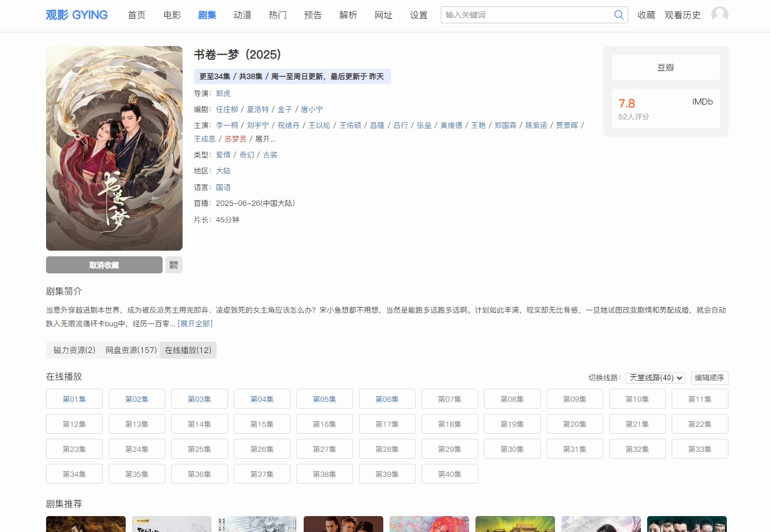This screenshot has height=532, width=770.
Task: Open actor 黄维德 link
Action: [452, 125]
